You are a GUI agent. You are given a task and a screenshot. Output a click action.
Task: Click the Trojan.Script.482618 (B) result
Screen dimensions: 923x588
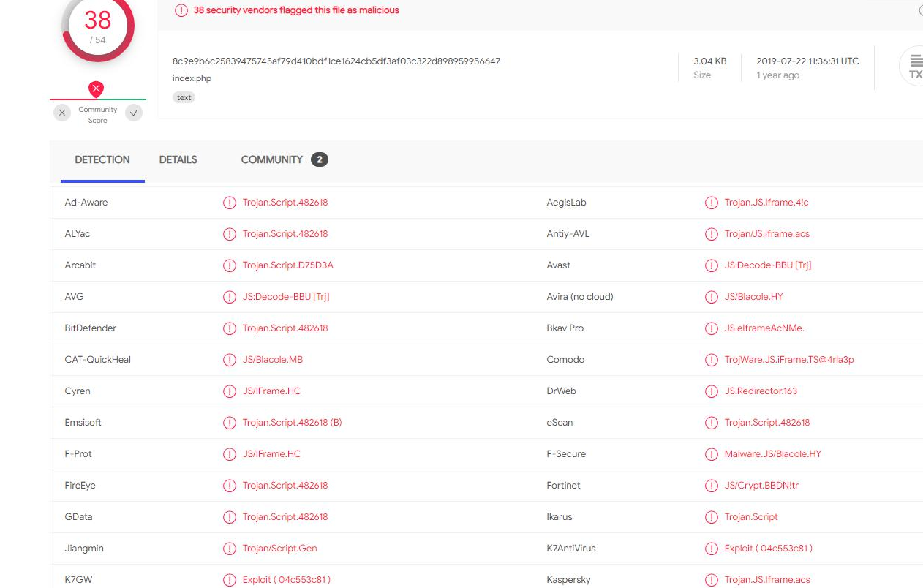(293, 423)
